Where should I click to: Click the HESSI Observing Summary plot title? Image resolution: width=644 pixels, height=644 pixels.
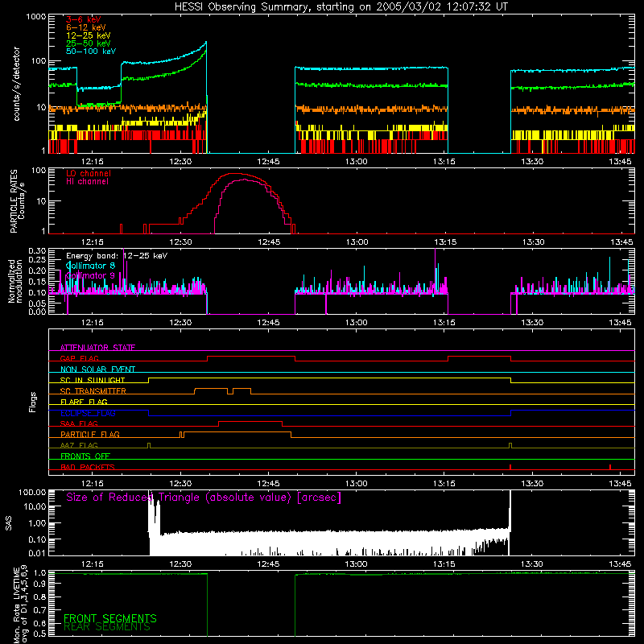[x=341, y=7]
